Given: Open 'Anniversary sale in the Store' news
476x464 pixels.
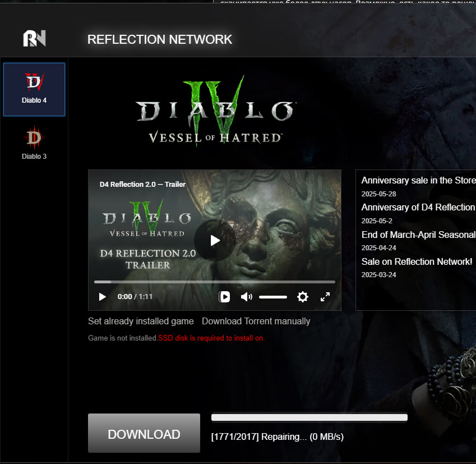Looking at the screenshot, I should (418, 180).
